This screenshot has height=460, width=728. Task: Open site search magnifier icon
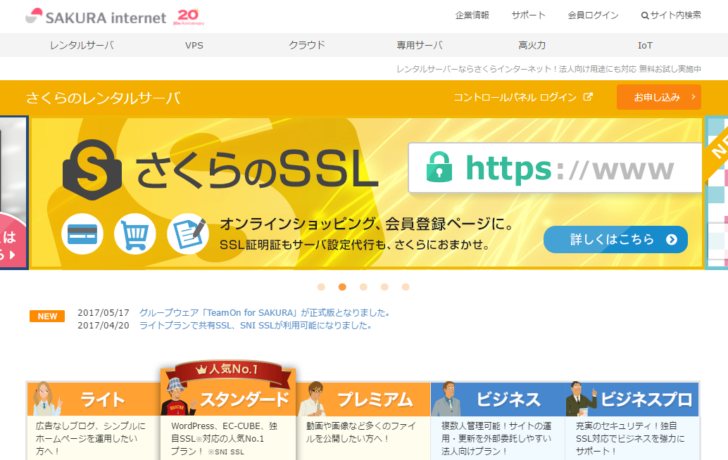tap(644, 16)
